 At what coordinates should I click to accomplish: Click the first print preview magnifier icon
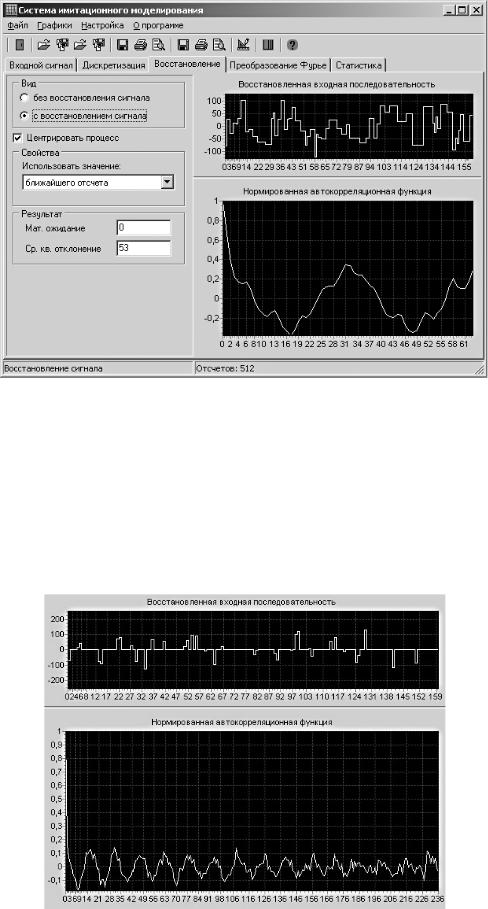click(x=158, y=45)
